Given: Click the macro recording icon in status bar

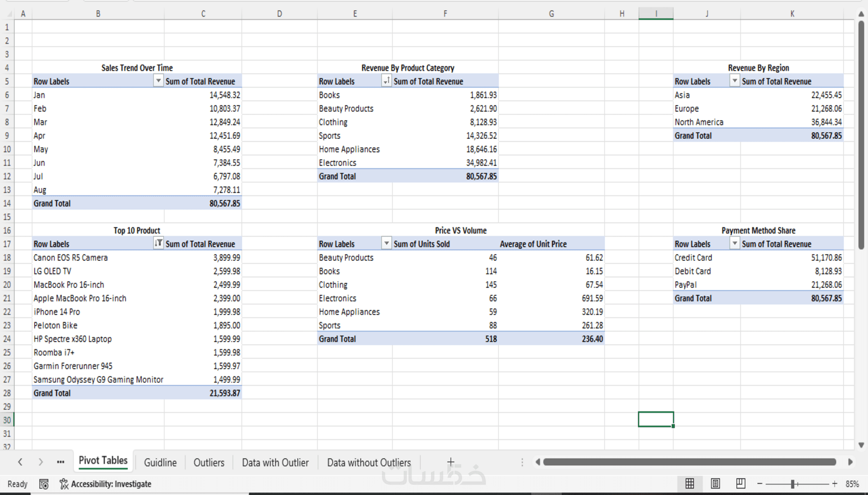Looking at the screenshot, I should [x=44, y=484].
